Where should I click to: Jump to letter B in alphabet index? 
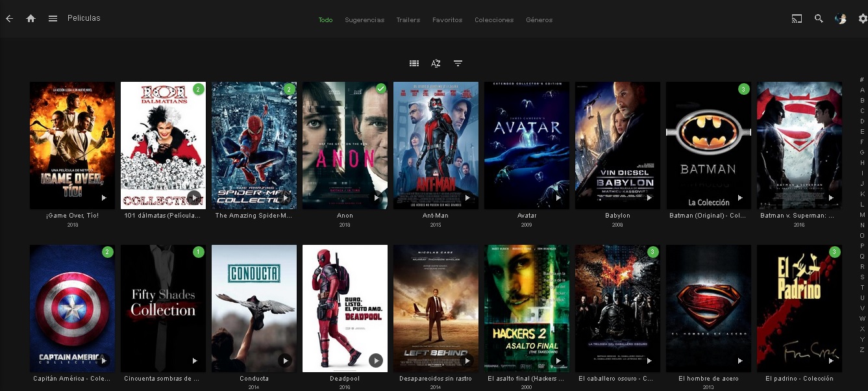pyautogui.click(x=862, y=101)
